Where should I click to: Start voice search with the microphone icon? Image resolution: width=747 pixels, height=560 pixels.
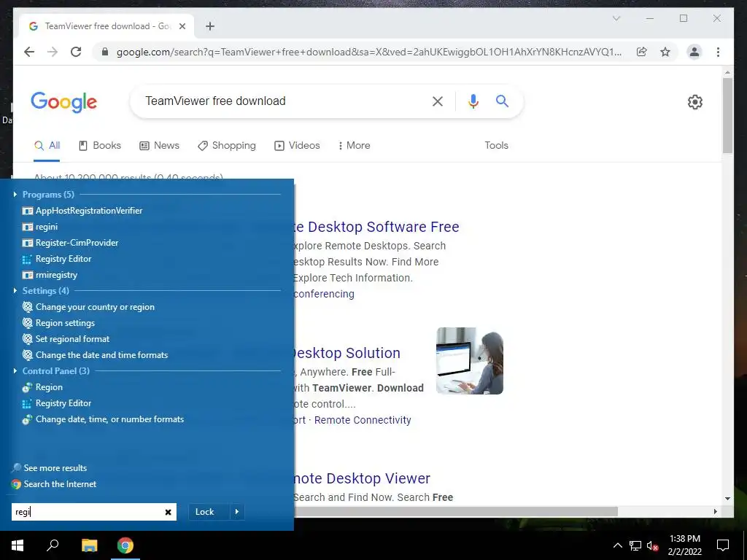[x=473, y=101]
